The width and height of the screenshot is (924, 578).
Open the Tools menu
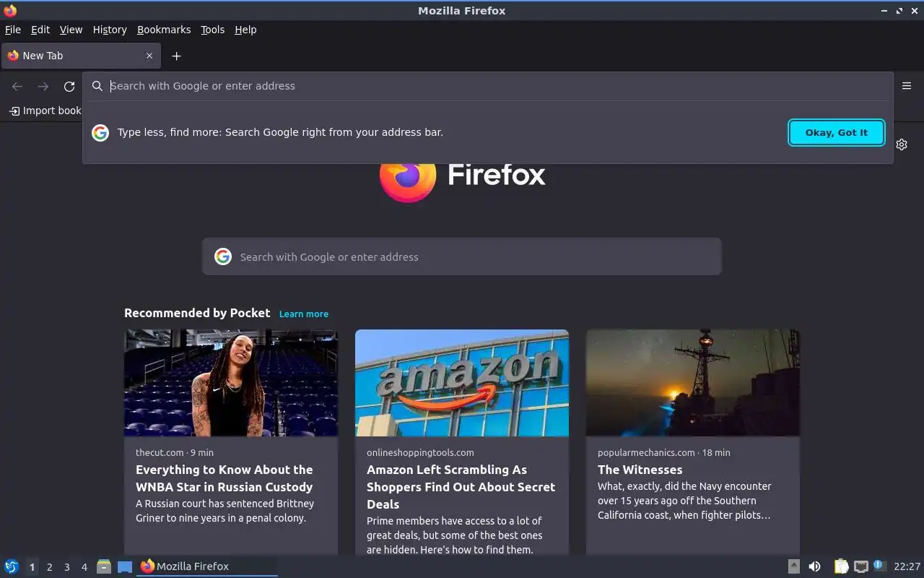coord(213,30)
